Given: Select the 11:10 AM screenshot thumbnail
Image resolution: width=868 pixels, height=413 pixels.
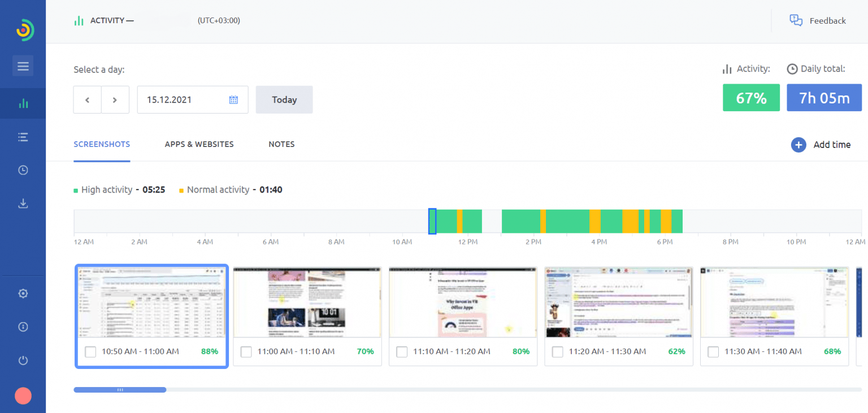Looking at the screenshot, I should click(x=462, y=302).
